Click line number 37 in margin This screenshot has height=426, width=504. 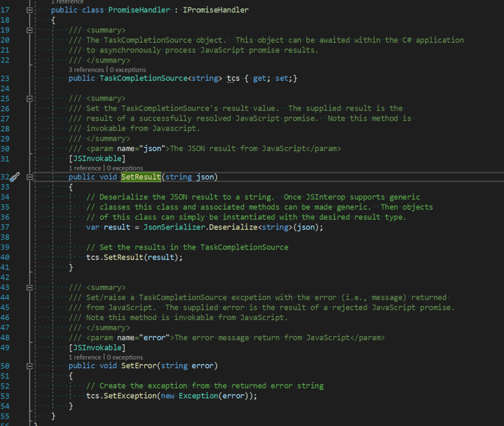pyautogui.click(x=6, y=227)
